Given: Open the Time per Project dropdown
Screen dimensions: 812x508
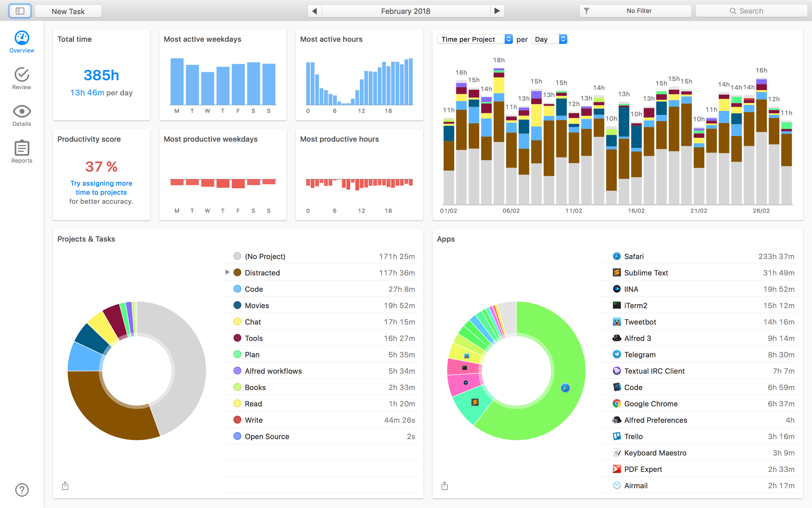Looking at the screenshot, I should 475,39.
